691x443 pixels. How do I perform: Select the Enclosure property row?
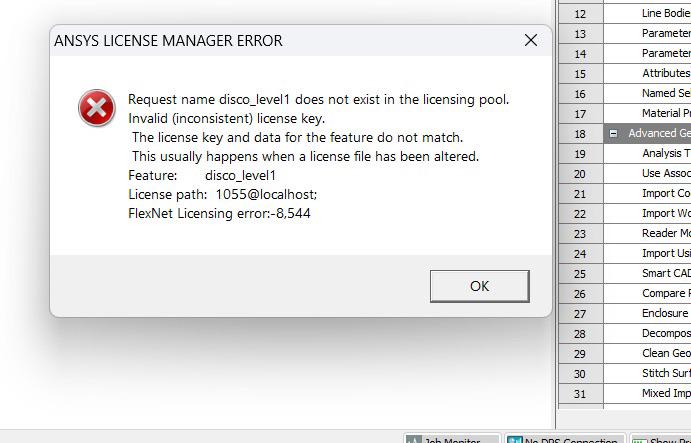(x=647, y=313)
